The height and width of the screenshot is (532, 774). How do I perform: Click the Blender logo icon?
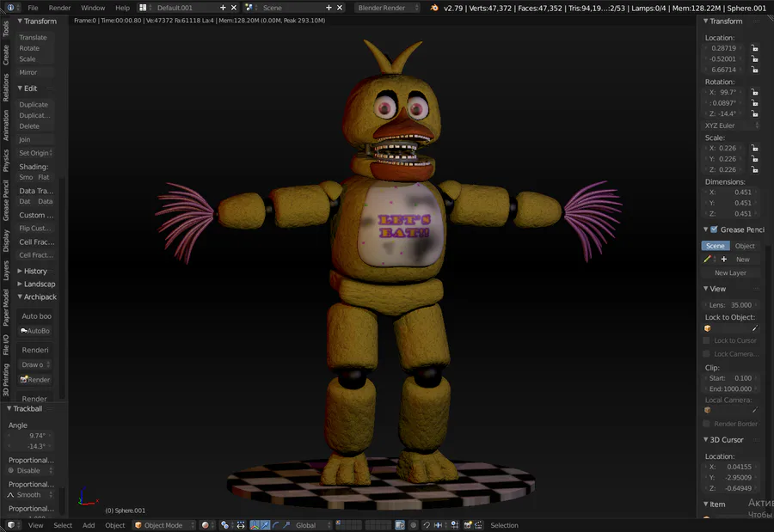point(434,8)
